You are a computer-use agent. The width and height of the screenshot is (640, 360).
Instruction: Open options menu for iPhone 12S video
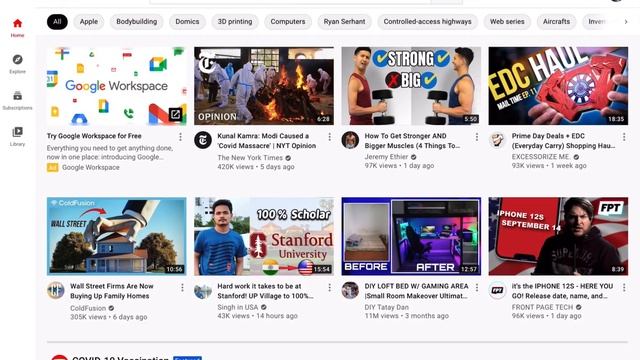pos(624,287)
